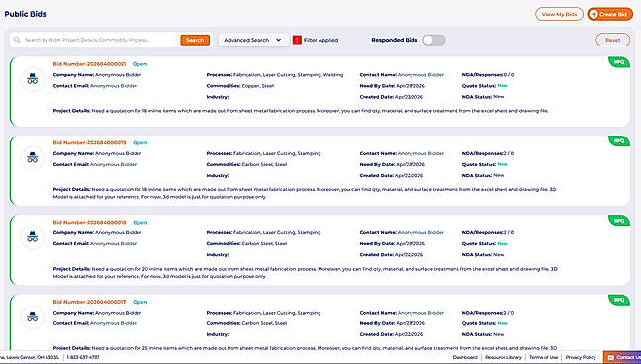Click the plus icon on Create Bid
This screenshot has height=364, width=641.
[594, 14]
